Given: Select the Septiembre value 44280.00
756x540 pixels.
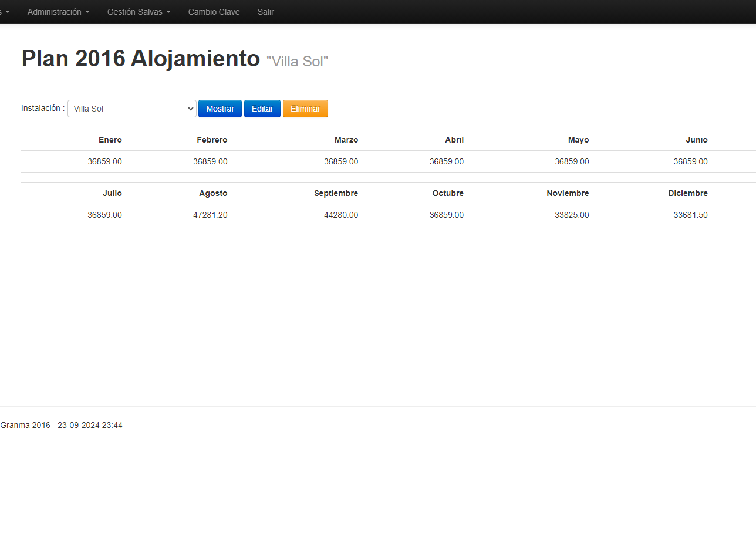Looking at the screenshot, I should tap(341, 215).
